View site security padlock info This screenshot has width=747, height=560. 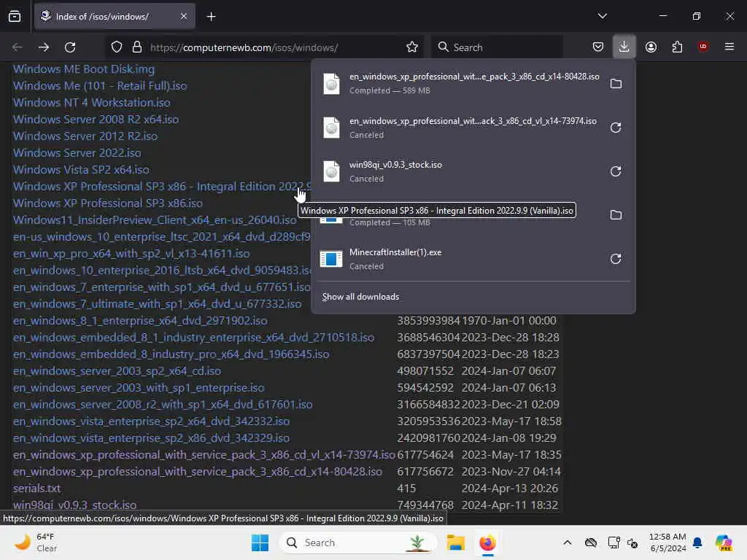point(137,47)
